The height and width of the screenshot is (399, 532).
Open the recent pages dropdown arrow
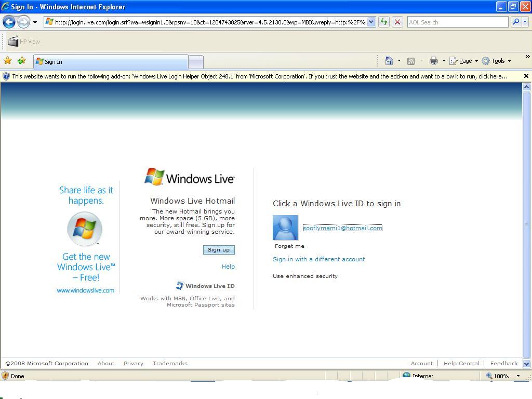coord(35,22)
